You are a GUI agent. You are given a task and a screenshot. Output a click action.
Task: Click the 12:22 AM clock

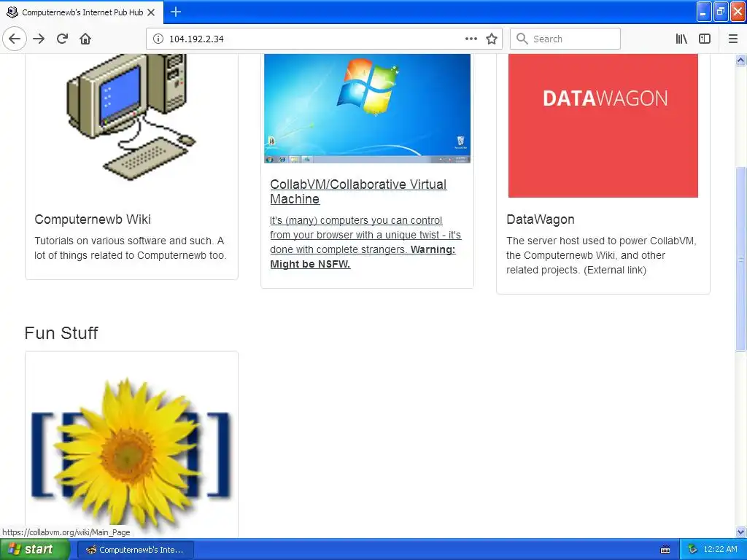coord(720,550)
